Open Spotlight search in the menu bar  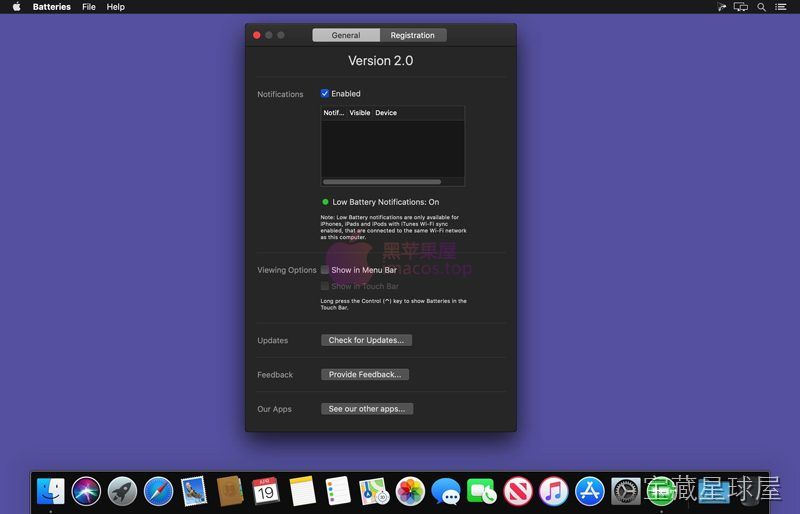[x=761, y=7]
